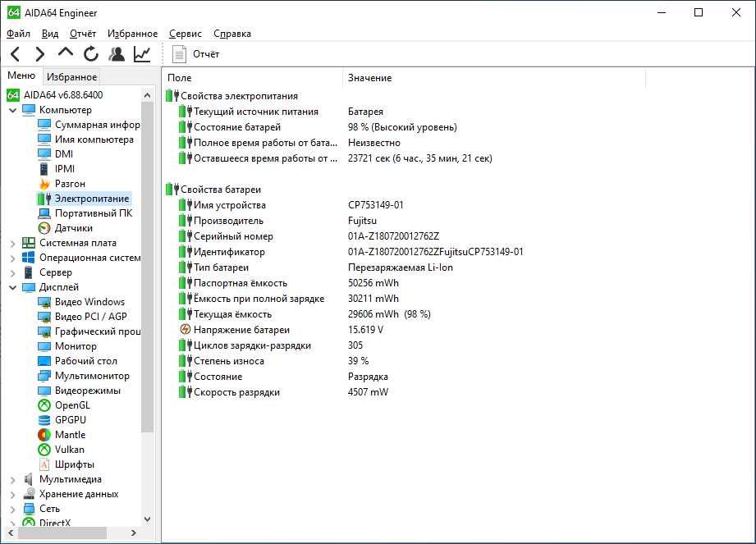
Task: Open the Избранное menu in the menu bar
Action: pos(133,34)
